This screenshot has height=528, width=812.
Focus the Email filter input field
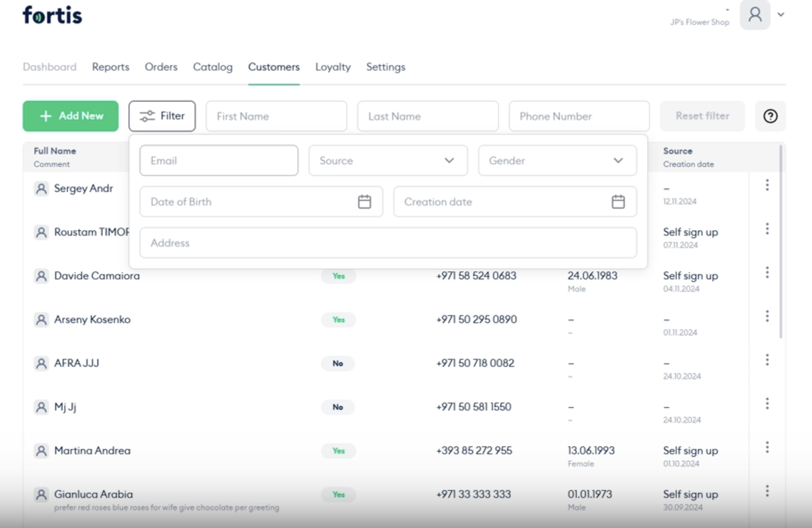tap(219, 160)
